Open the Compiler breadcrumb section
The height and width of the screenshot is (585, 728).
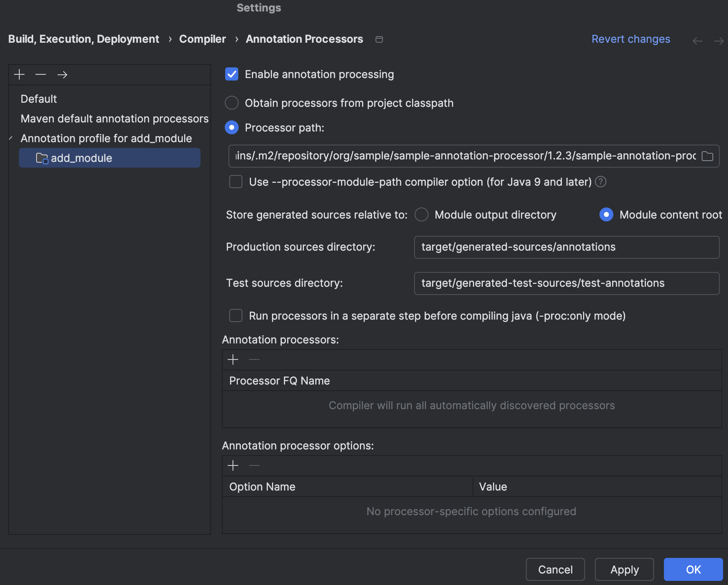pos(202,39)
